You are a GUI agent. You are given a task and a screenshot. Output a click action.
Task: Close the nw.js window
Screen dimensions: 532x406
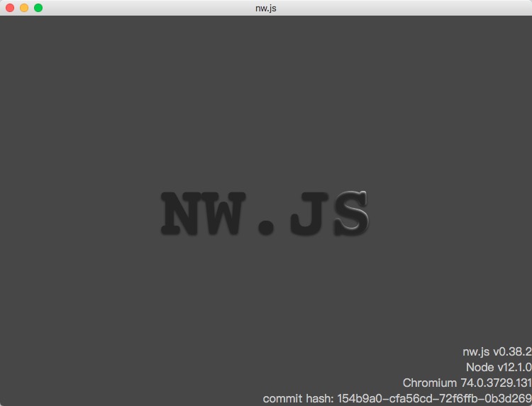click(10, 8)
